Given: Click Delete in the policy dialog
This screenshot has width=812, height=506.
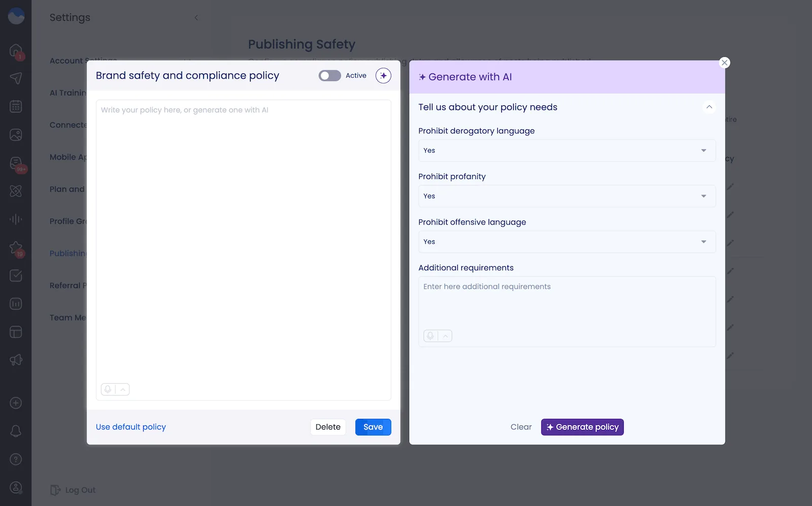Looking at the screenshot, I should pyautogui.click(x=328, y=427).
